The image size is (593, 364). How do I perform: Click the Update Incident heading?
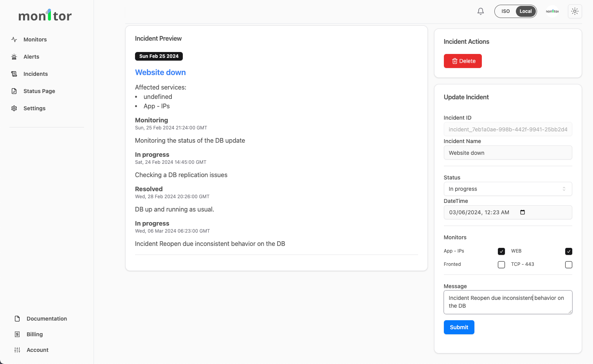click(466, 97)
